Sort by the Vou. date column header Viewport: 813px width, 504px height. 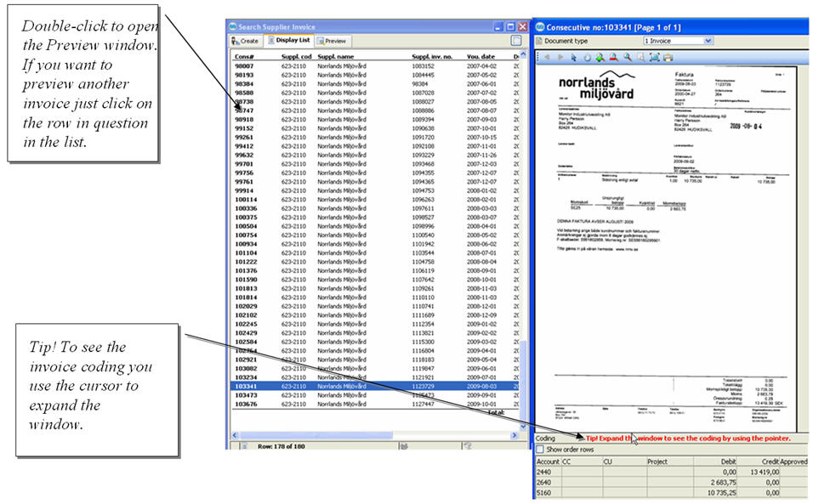tap(480, 56)
